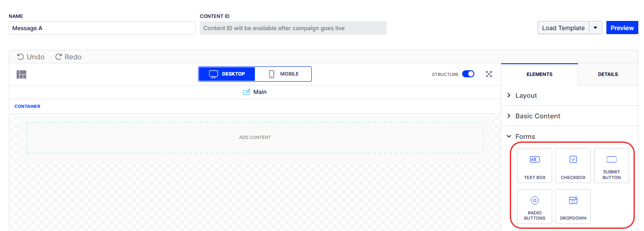Switch to the Details tab
Image resolution: width=644 pixels, height=231 pixels.
608,74
